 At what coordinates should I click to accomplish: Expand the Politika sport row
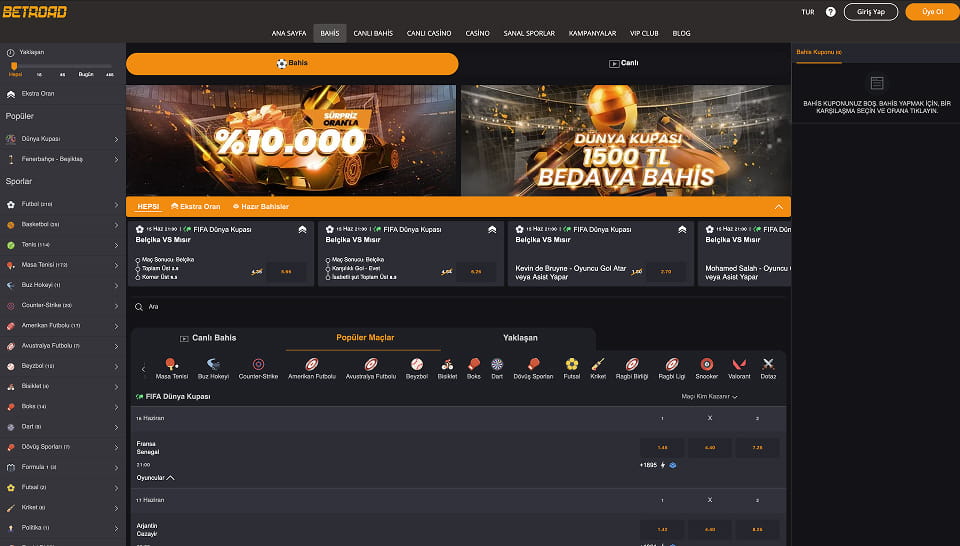[x=62, y=528]
